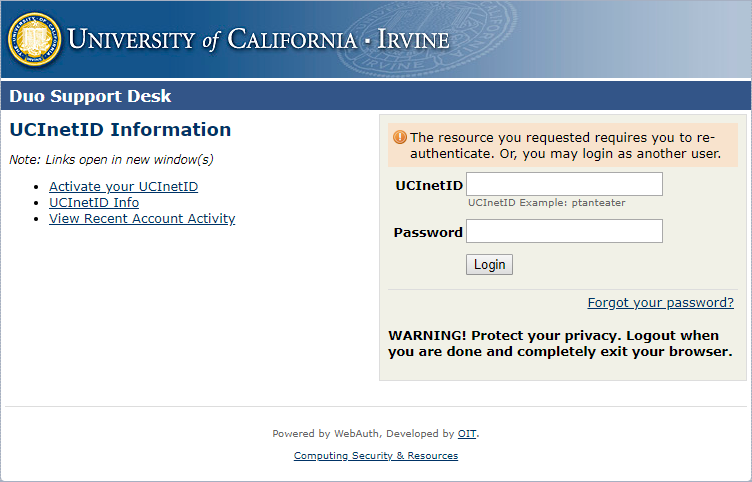
Task: Open View Recent Account Activity
Action: (142, 219)
